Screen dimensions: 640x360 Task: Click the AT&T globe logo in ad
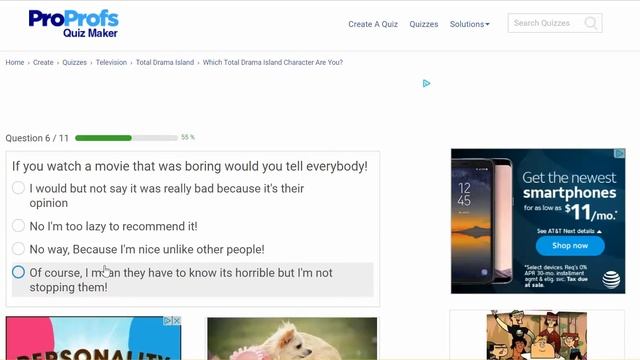click(x=611, y=280)
